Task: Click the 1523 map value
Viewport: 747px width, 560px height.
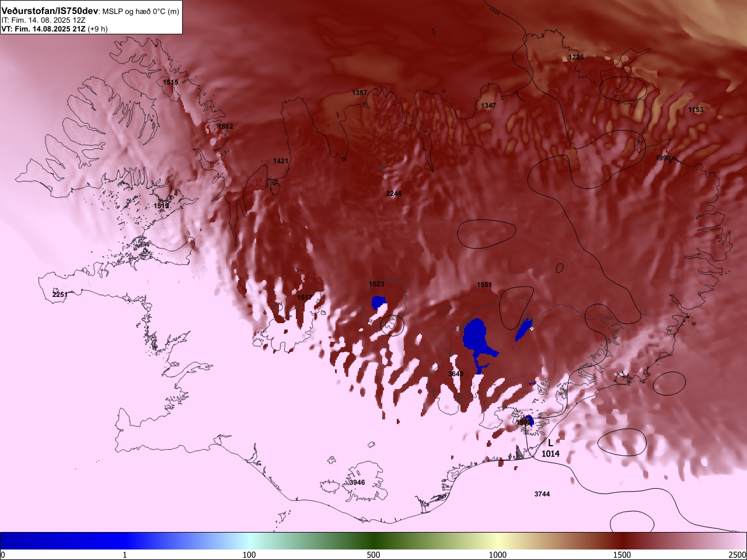Action: 376,284
